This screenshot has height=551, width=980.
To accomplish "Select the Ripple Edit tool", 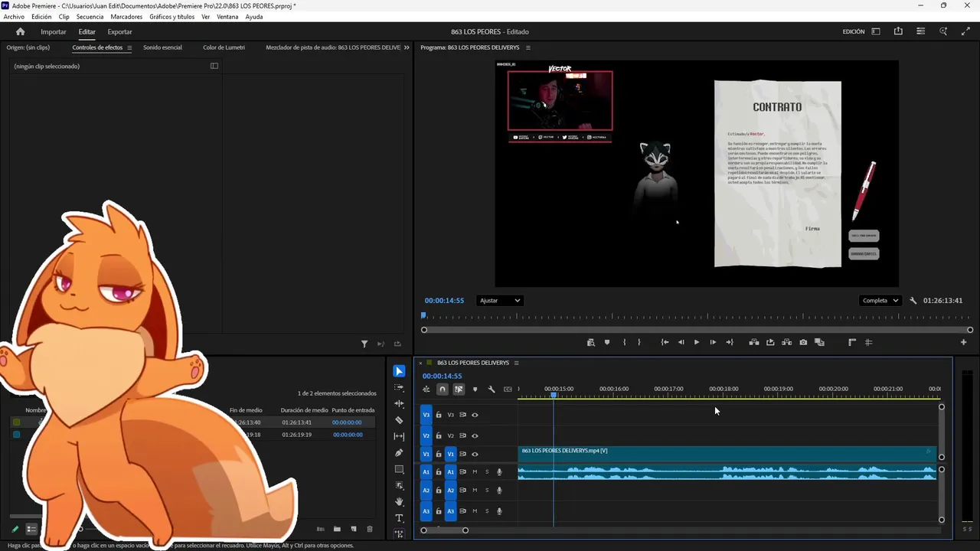I will pyautogui.click(x=399, y=403).
